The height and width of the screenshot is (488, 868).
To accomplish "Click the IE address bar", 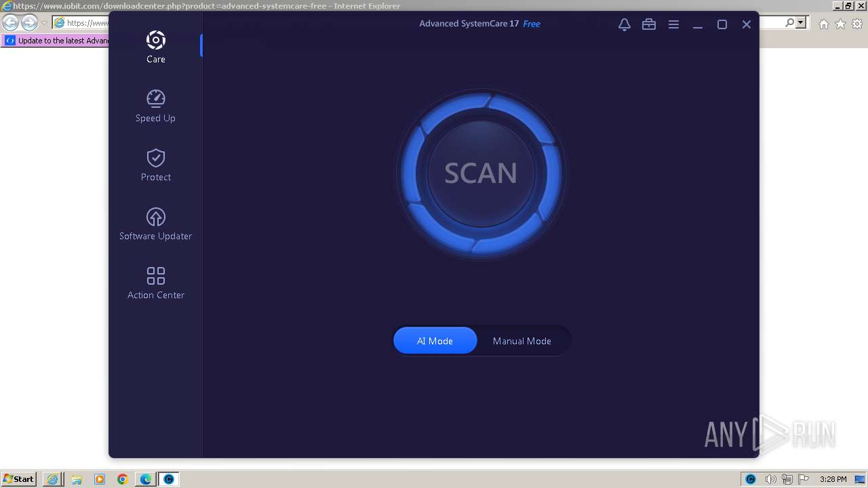I will click(81, 23).
